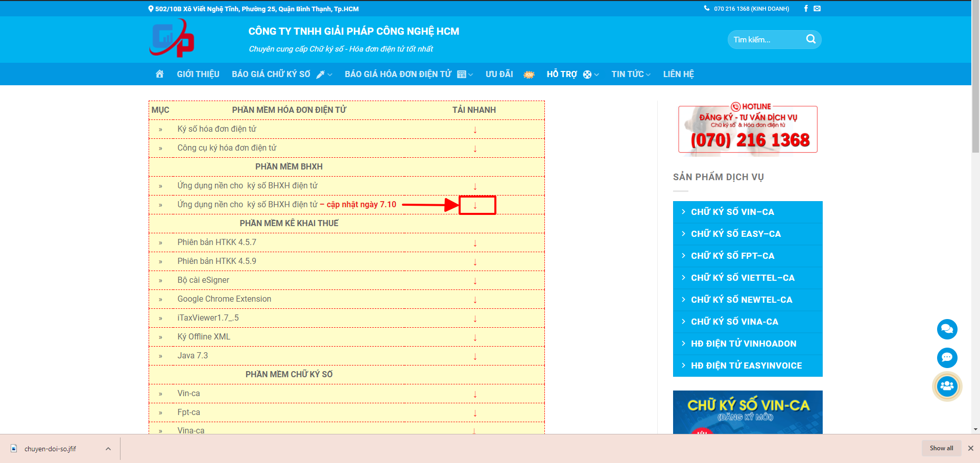980x463 pixels.
Task: Open the GIỚI THIỆU menu item
Action: click(198, 75)
